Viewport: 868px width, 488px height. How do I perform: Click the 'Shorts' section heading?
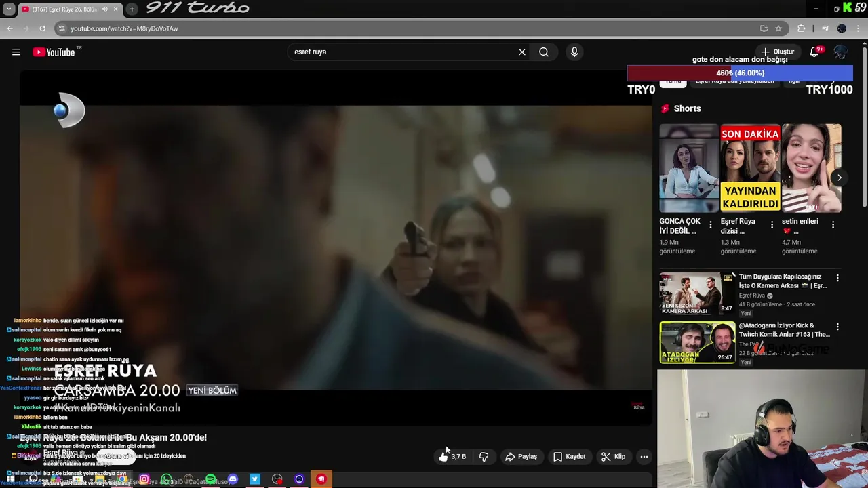pyautogui.click(x=687, y=108)
